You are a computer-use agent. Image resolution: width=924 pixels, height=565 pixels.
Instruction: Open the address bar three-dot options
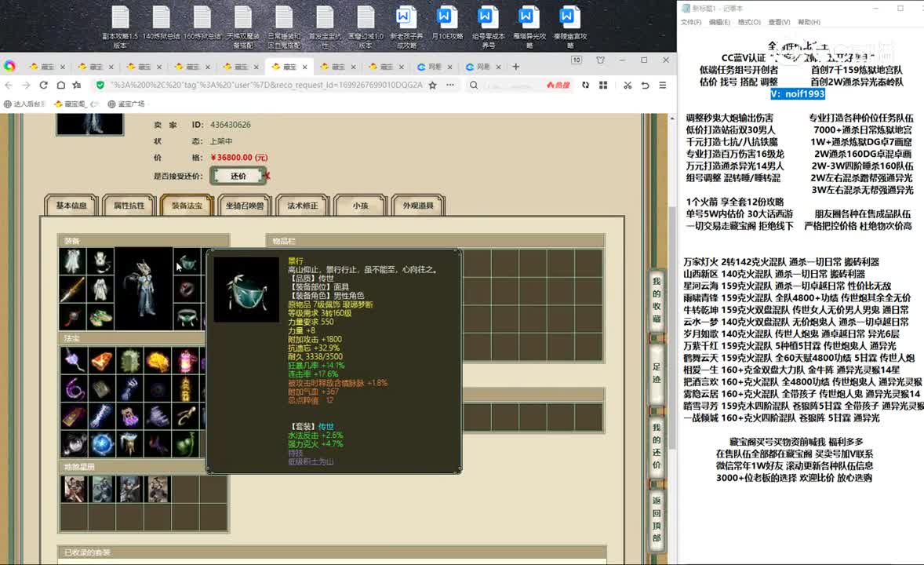click(450, 85)
